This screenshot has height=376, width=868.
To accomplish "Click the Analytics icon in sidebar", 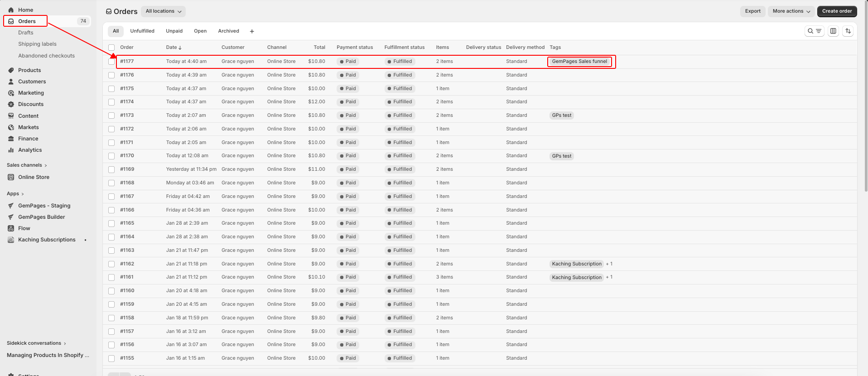I will [11, 150].
